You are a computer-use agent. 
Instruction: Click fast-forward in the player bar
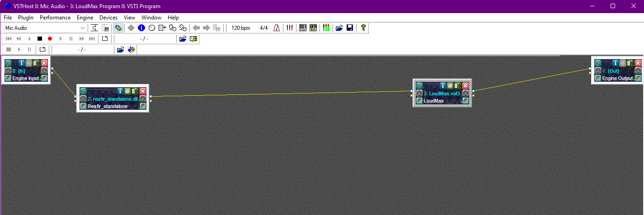point(81,39)
